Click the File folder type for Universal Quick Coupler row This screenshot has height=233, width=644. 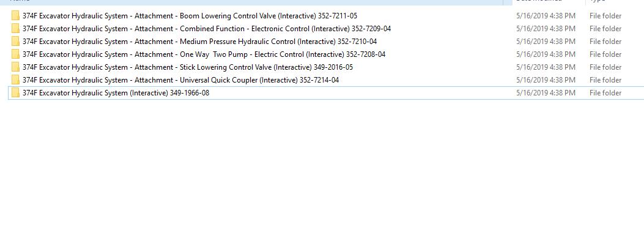[x=605, y=80]
